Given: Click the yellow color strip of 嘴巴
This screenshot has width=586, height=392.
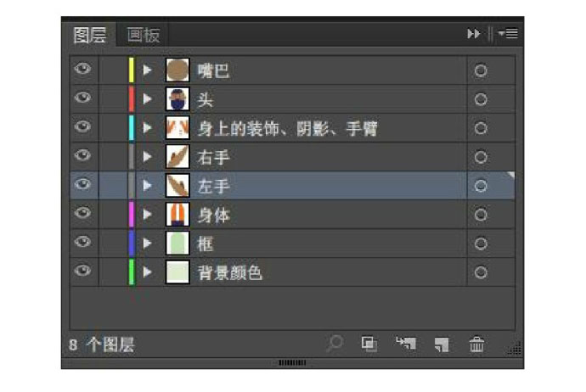Looking at the screenshot, I should (x=131, y=70).
